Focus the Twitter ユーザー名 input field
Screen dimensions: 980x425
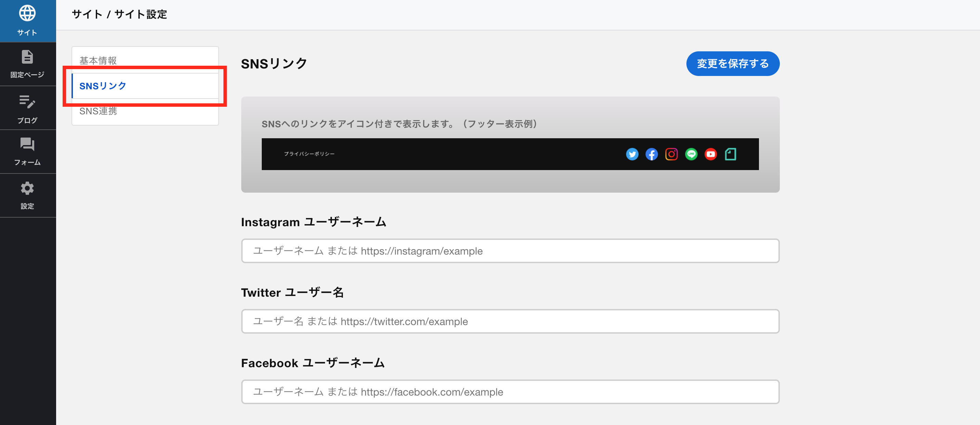510,321
